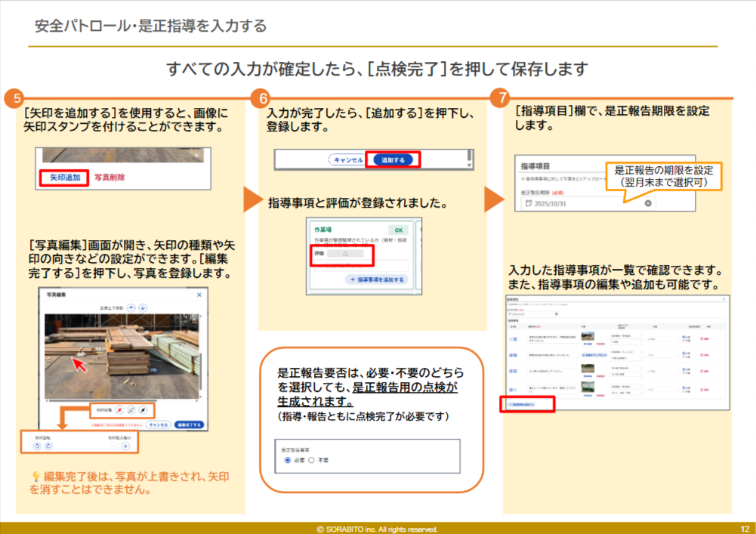Click the 写真削除 link
Image resolution: width=756 pixels, height=534 pixels.
[x=110, y=177]
